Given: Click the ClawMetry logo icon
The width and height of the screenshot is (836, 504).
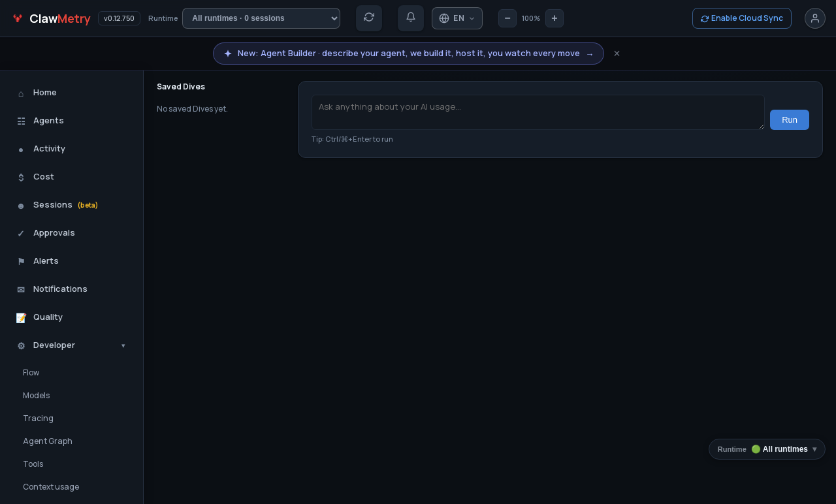Looking at the screenshot, I should point(18,18).
